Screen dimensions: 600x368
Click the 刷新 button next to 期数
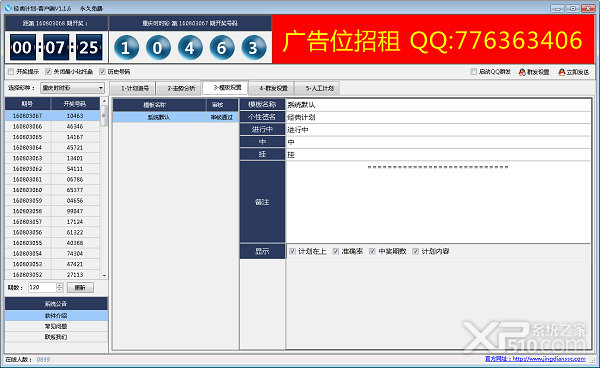coord(80,288)
